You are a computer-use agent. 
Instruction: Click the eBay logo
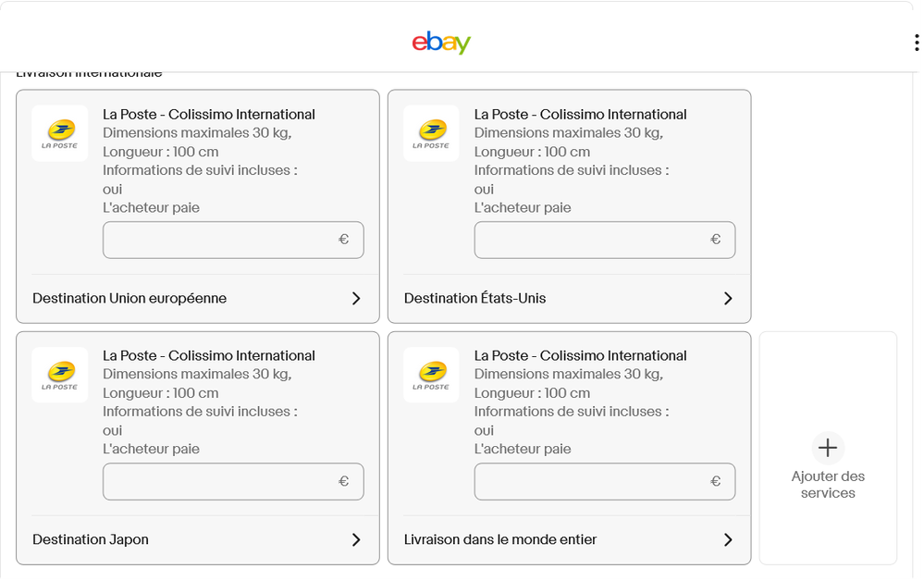coord(441,43)
